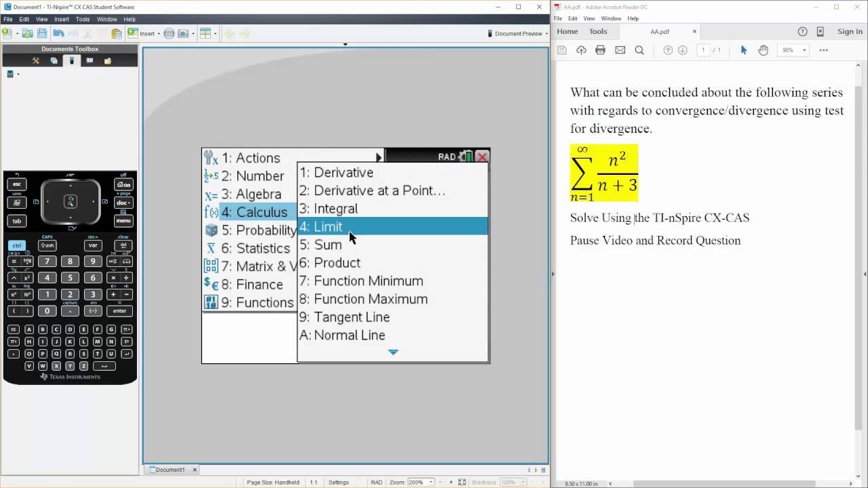Click the enter key on calculator keypad
The width and height of the screenshot is (868, 488).
click(x=119, y=311)
